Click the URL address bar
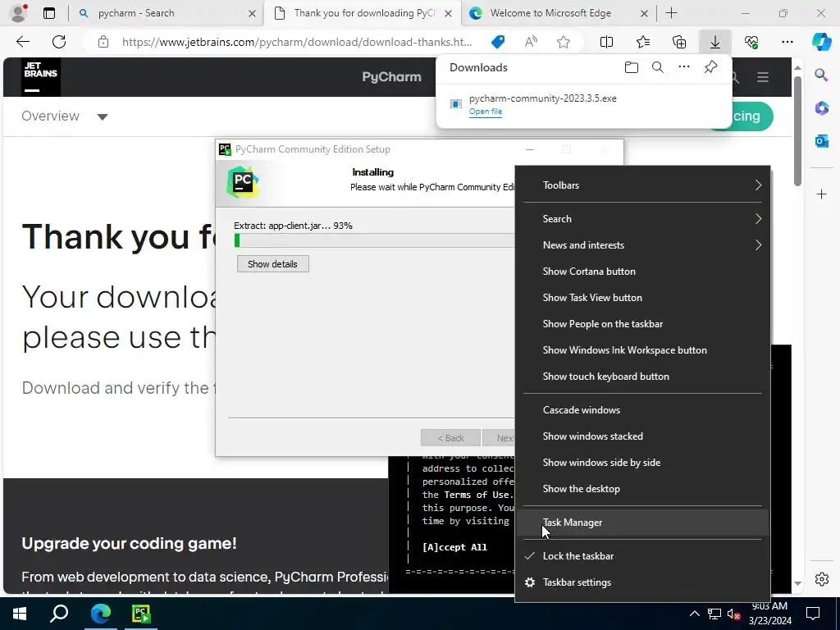 [x=297, y=42]
